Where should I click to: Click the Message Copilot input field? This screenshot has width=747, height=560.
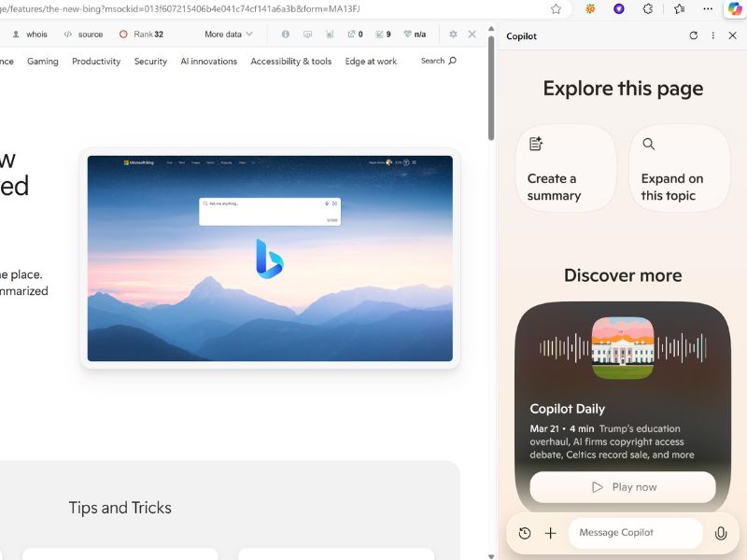(635, 533)
